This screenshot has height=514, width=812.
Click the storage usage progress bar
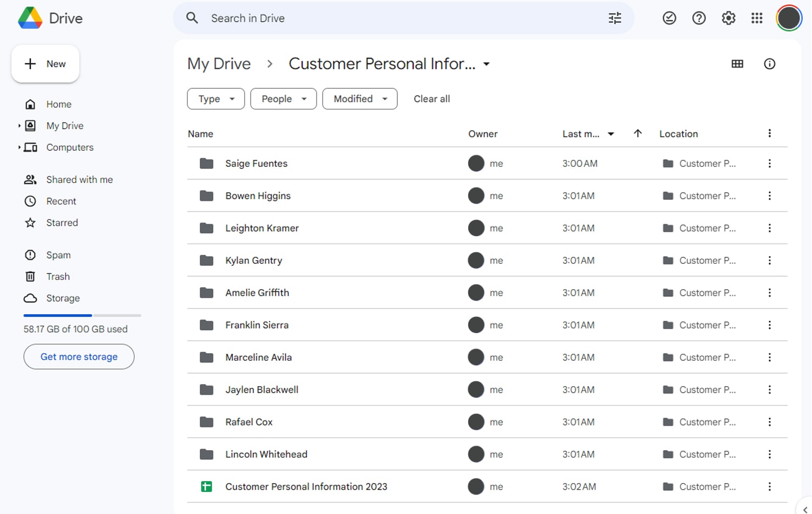coord(81,315)
